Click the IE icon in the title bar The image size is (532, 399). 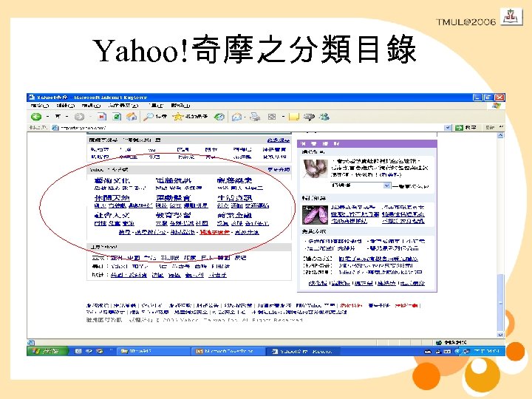[x=32, y=98]
